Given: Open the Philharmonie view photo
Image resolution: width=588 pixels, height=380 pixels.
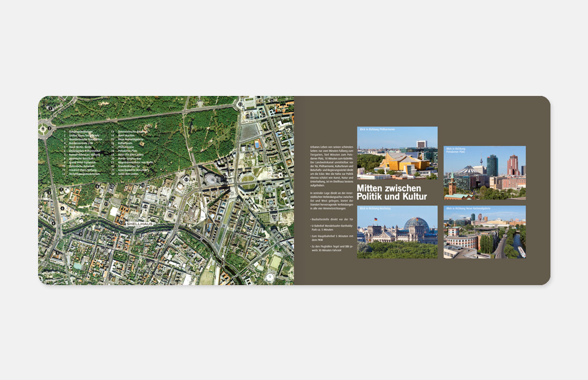Looking at the screenshot, I should point(397,153).
